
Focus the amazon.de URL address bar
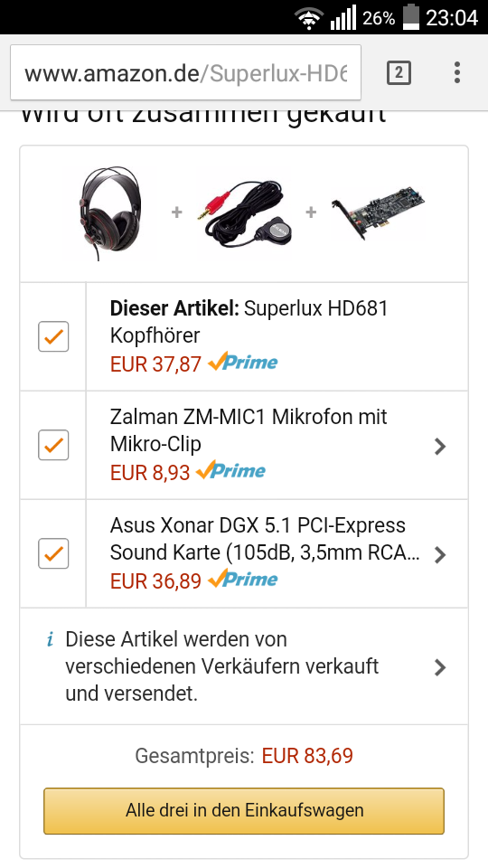[185, 72]
